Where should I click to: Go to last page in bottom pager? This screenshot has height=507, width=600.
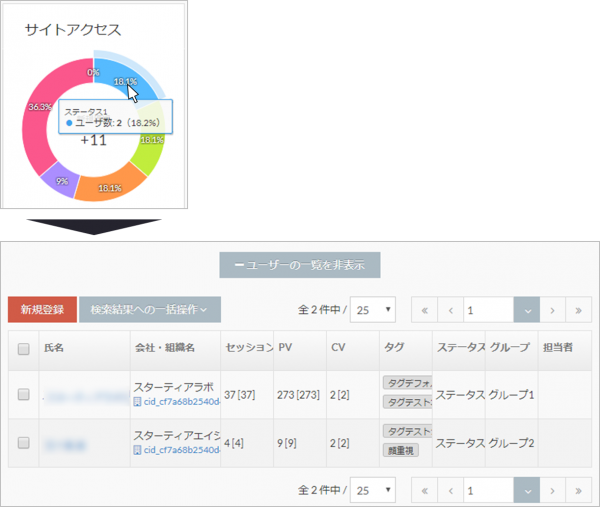pos(579,490)
